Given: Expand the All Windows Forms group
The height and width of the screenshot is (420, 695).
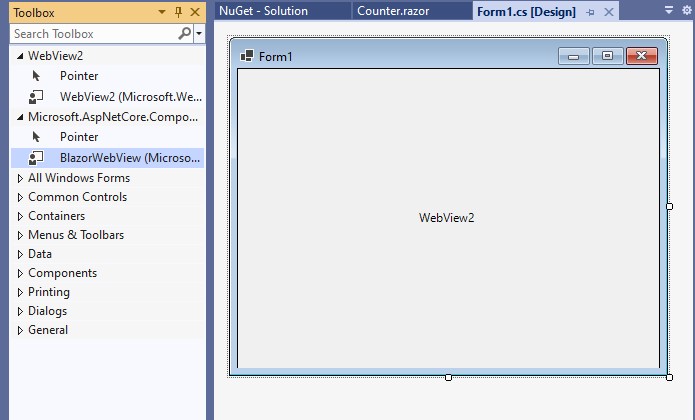Looking at the screenshot, I should coord(20,178).
